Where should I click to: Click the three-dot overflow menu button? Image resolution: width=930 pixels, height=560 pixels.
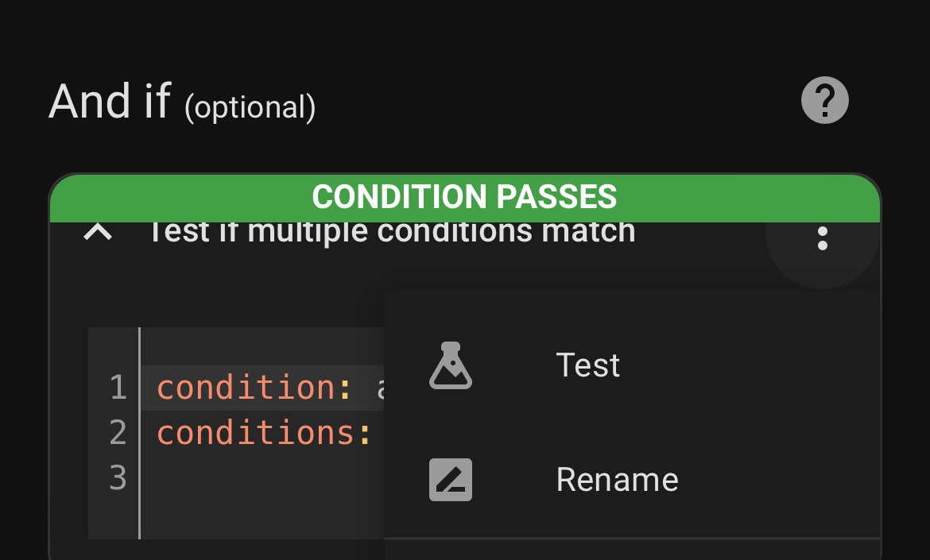[x=823, y=238]
